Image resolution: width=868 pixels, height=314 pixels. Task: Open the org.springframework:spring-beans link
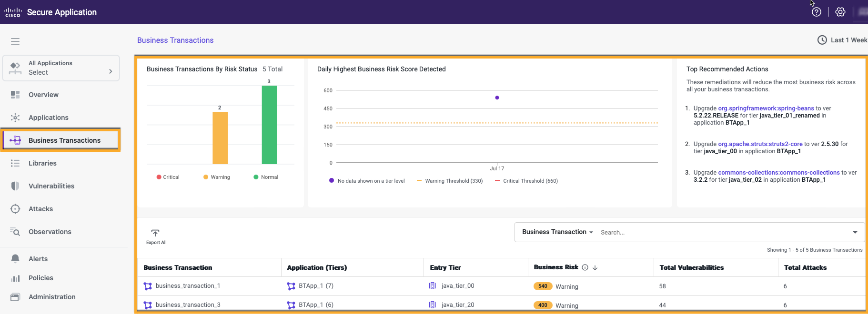(x=766, y=108)
